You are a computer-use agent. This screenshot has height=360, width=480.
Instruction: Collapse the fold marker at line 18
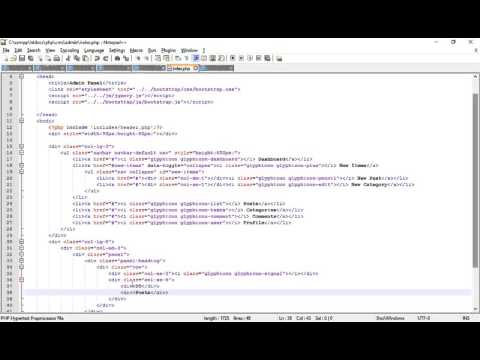(x=21, y=165)
